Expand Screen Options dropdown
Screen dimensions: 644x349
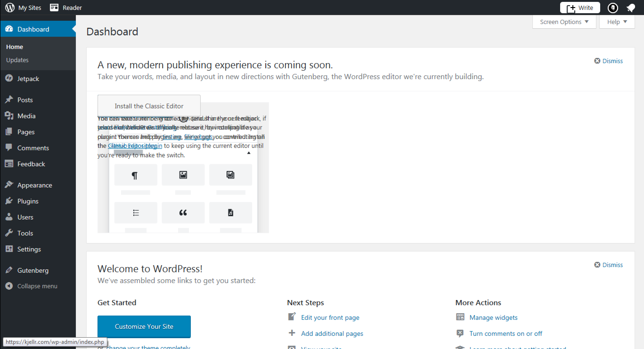(564, 22)
